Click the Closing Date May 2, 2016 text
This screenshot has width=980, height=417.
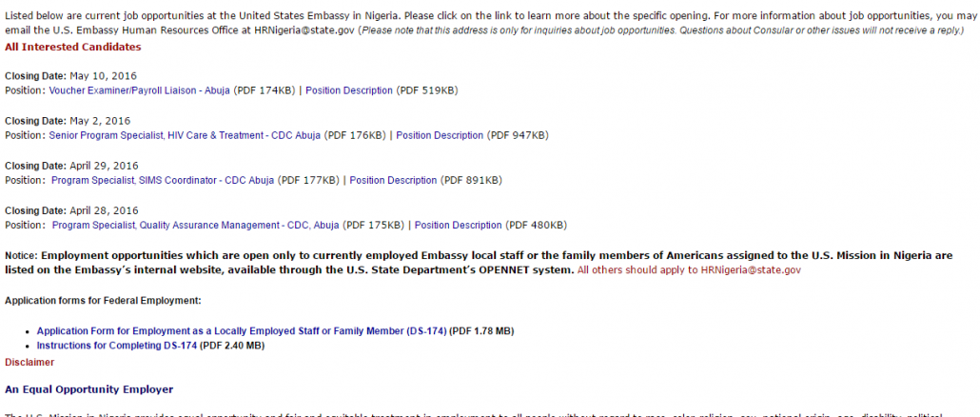point(68,121)
